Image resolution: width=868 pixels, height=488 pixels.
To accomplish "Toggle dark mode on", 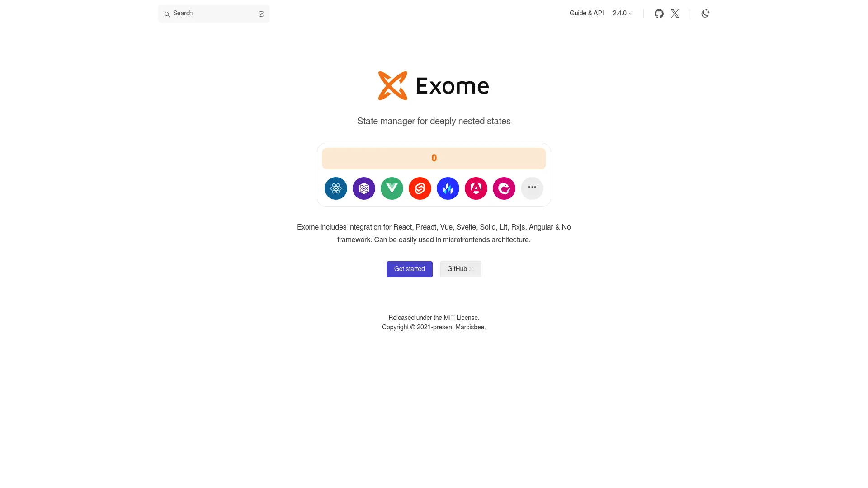I will click(705, 13).
